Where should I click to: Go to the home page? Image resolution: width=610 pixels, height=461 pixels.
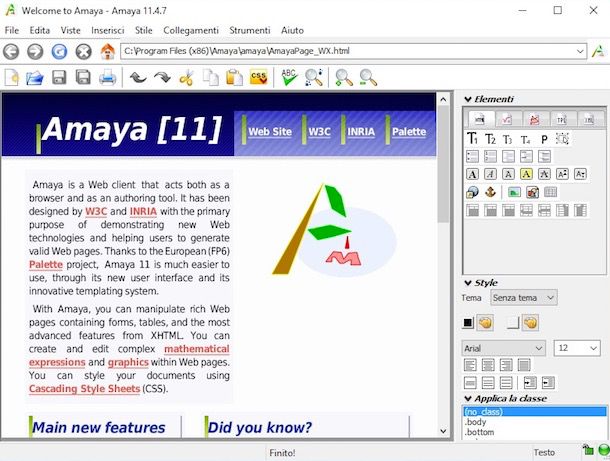tap(107, 51)
